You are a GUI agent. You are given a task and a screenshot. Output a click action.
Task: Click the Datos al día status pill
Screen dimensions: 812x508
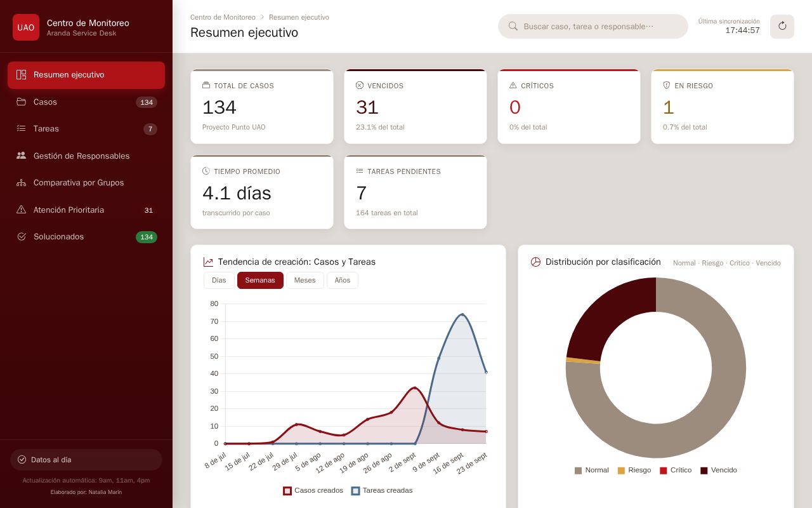point(86,460)
